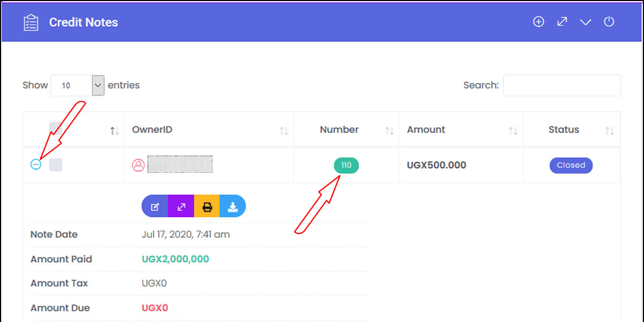Open the Show entries dropdown
This screenshot has height=322, width=644.
point(78,85)
